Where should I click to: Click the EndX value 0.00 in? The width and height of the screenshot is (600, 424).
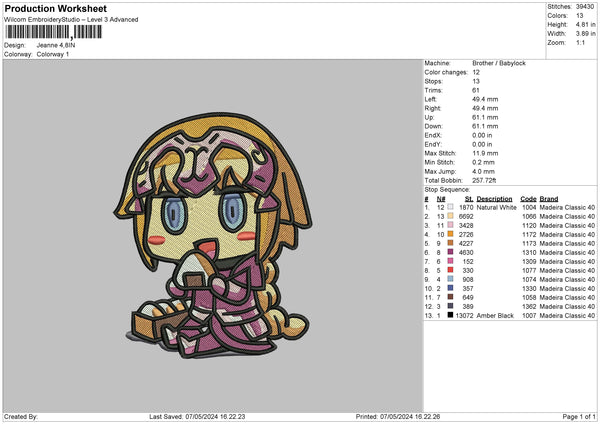482,135
